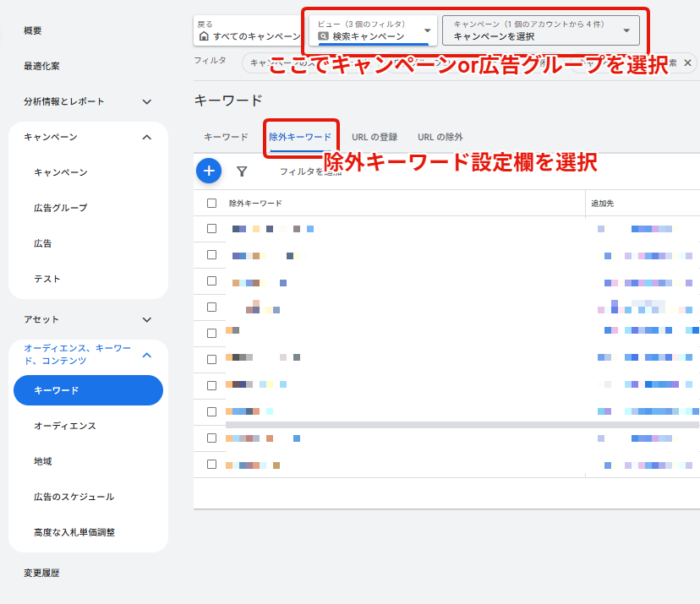This screenshot has width=700, height=604.
Task: Click the 追加先 column header
Action: pyautogui.click(x=603, y=204)
